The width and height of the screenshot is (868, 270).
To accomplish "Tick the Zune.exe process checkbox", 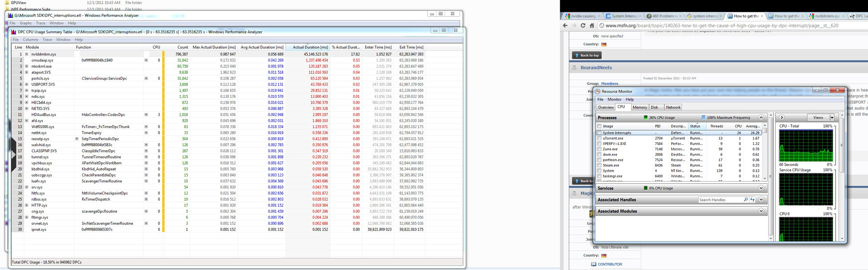I will [x=599, y=149].
